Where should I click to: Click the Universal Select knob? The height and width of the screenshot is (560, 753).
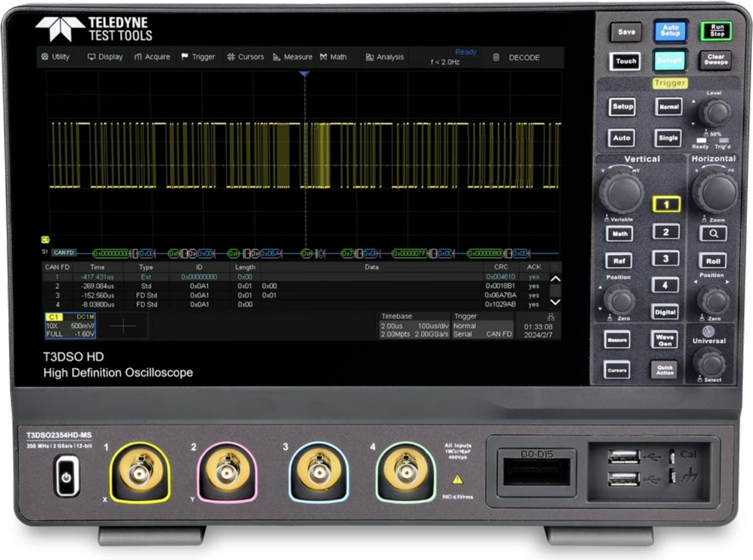coord(710,364)
